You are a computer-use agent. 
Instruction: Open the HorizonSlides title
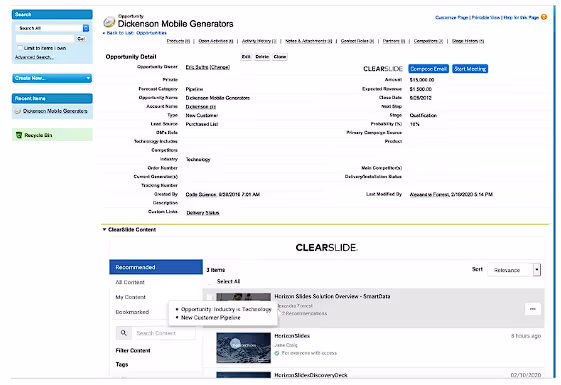292,336
